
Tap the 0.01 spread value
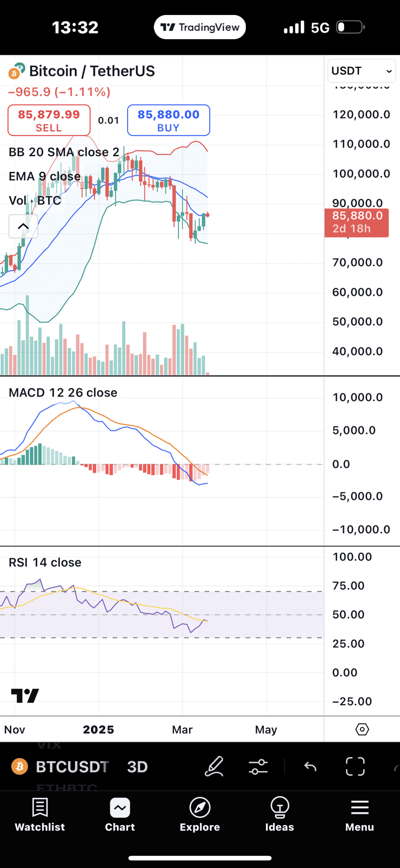click(109, 120)
